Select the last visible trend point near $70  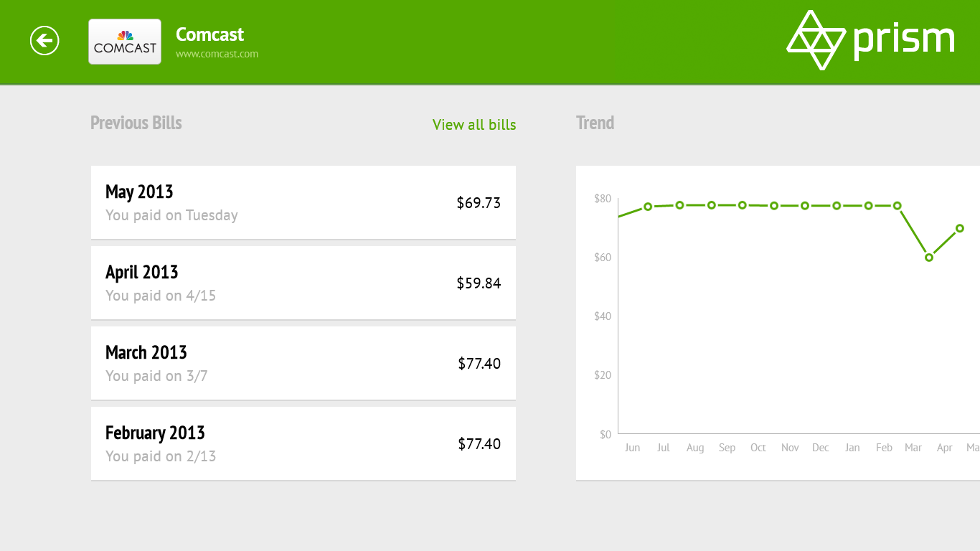[x=960, y=229]
